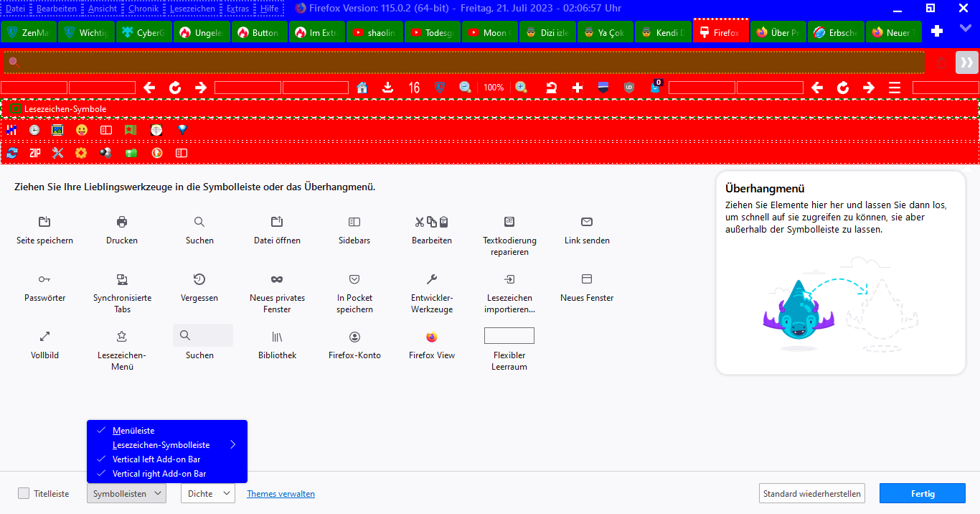Click the Home icon in the navigation toolbar
980x514 pixels.
pyautogui.click(x=362, y=88)
